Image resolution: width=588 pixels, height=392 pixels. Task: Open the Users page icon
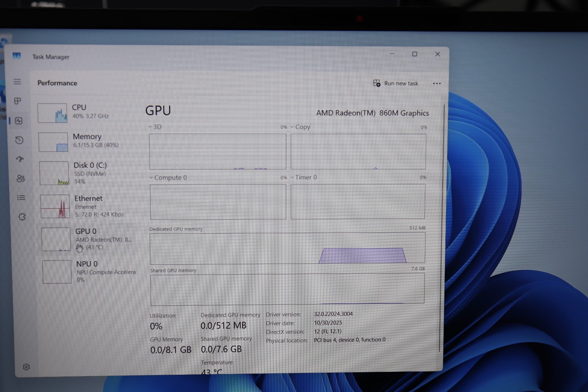(21, 178)
